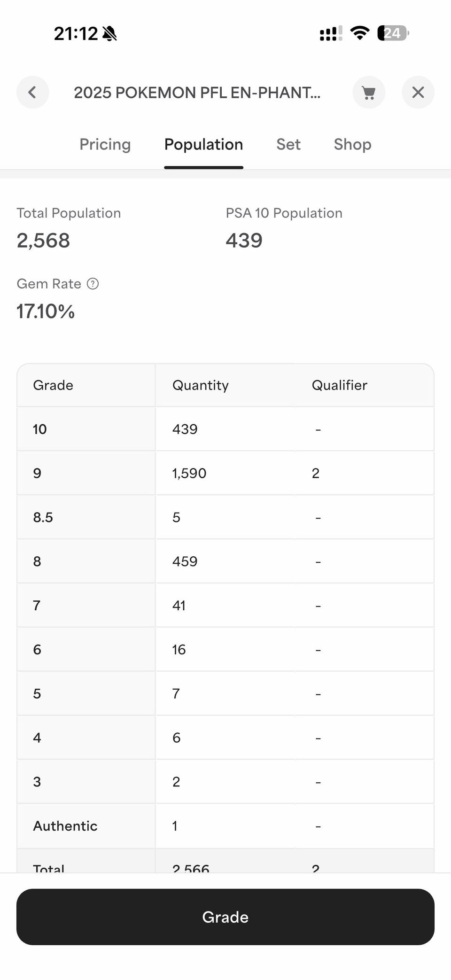
Task: Tap the Gem Rate help icon
Action: (93, 284)
